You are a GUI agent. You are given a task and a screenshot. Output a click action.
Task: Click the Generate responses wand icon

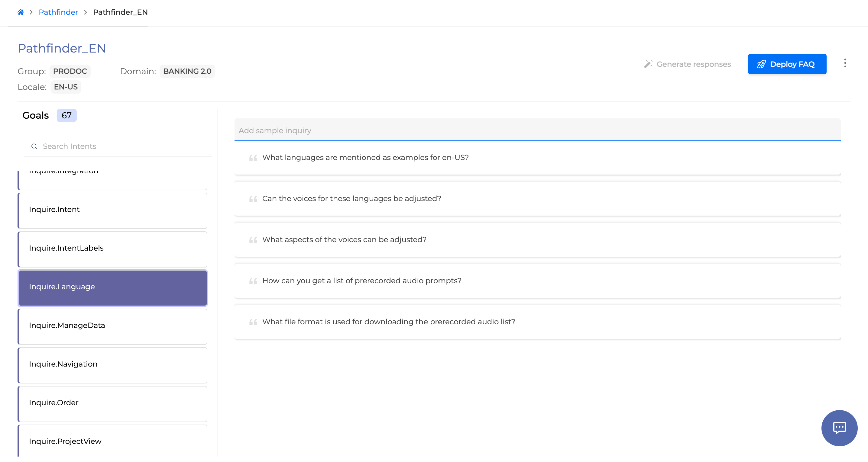coord(648,64)
